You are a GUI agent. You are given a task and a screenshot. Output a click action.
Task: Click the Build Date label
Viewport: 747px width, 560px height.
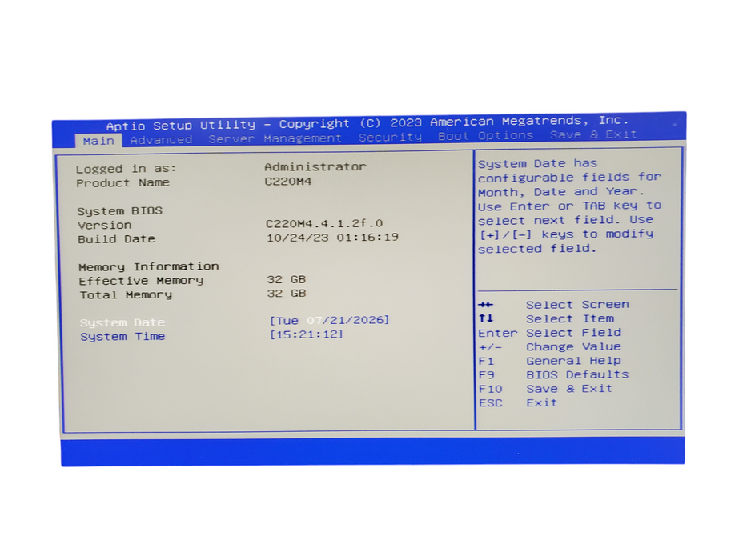click(x=117, y=239)
